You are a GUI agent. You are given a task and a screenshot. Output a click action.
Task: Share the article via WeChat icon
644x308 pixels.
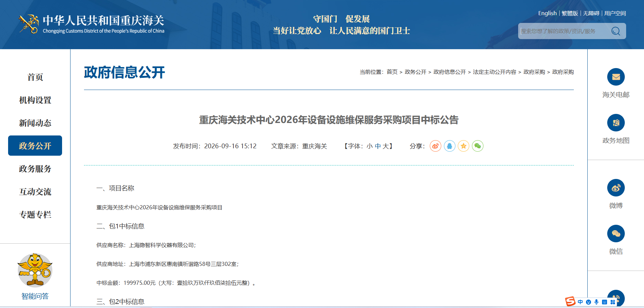point(478,146)
